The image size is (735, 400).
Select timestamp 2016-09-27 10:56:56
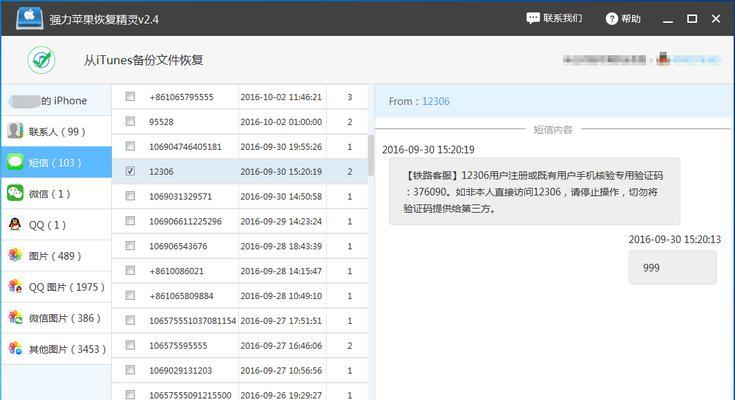click(x=281, y=370)
